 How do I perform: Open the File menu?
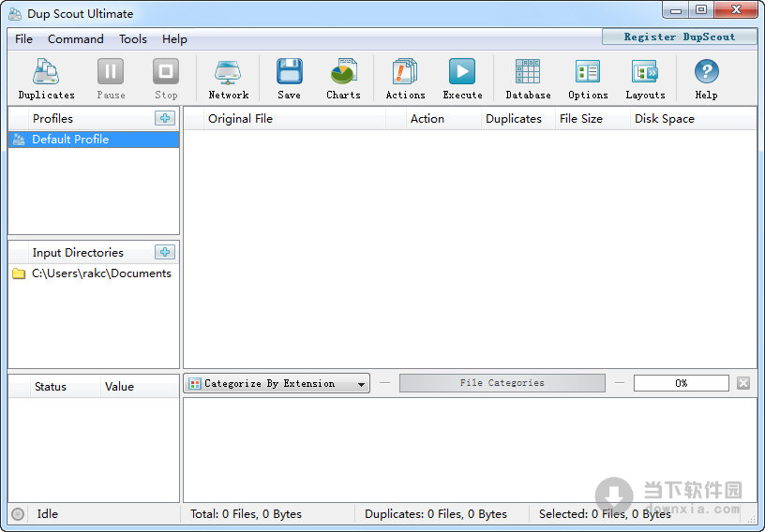(x=23, y=39)
